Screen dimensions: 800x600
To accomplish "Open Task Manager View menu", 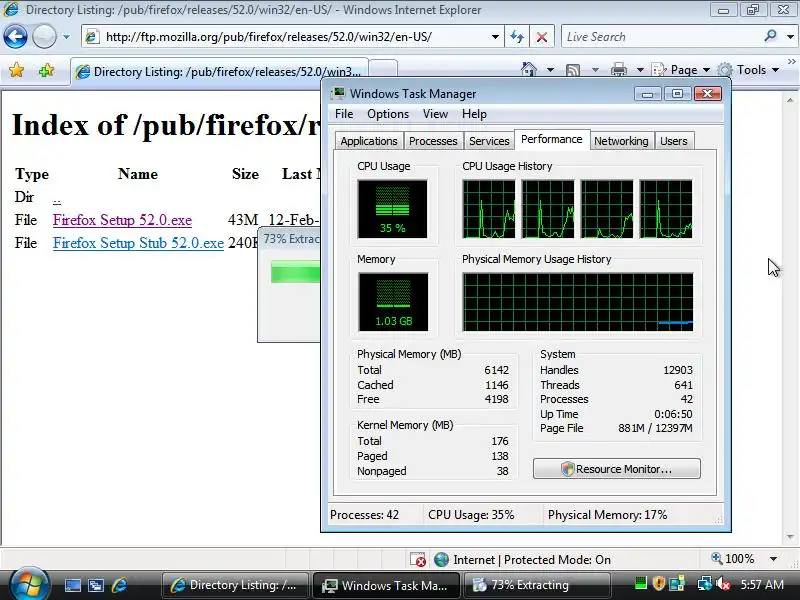I will [435, 114].
